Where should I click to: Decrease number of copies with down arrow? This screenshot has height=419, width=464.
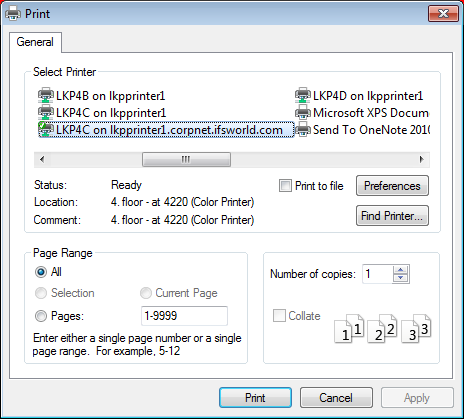(x=401, y=278)
